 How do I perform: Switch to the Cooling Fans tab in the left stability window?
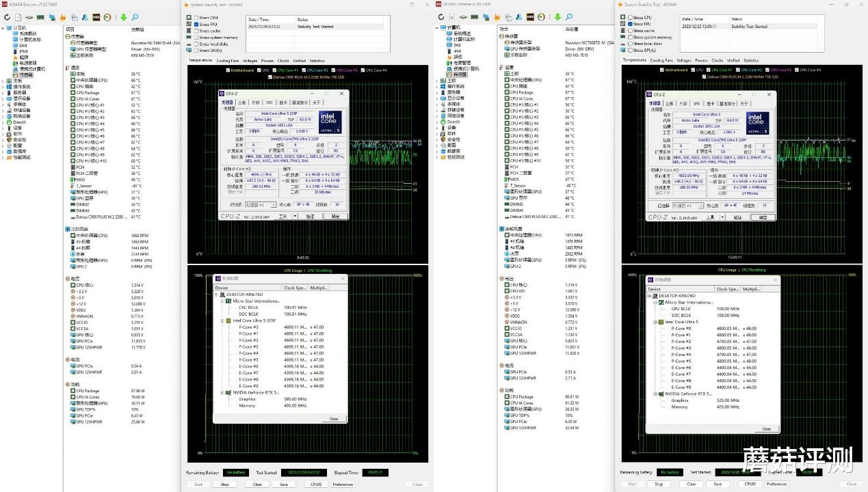[x=228, y=61]
